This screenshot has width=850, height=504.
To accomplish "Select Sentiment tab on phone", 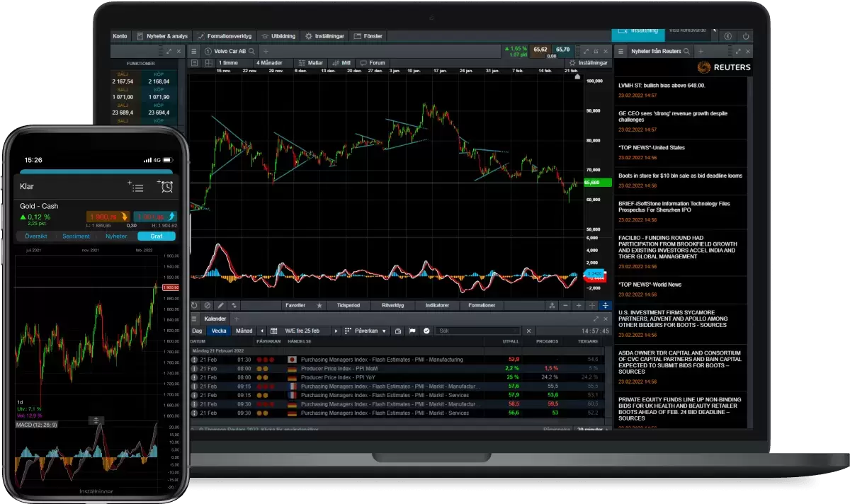I will click(76, 236).
